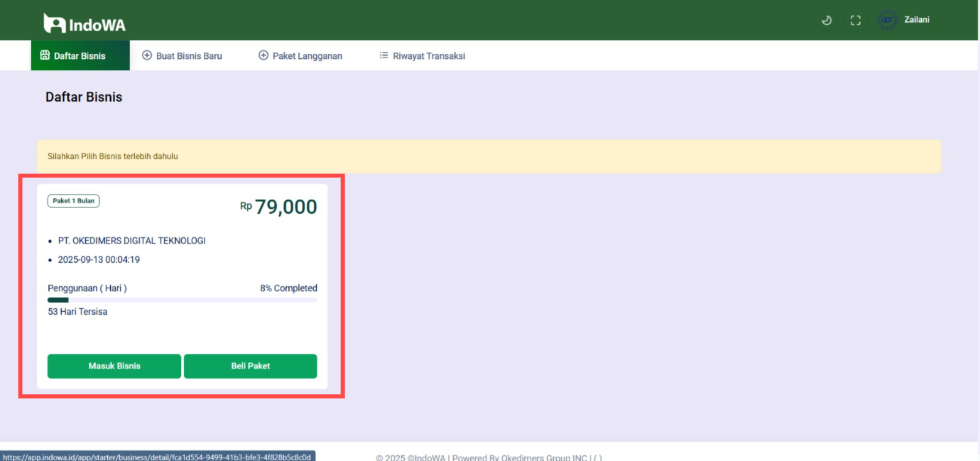Click the Penggunaan ( Hari ) label

click(x=88, y=288)
